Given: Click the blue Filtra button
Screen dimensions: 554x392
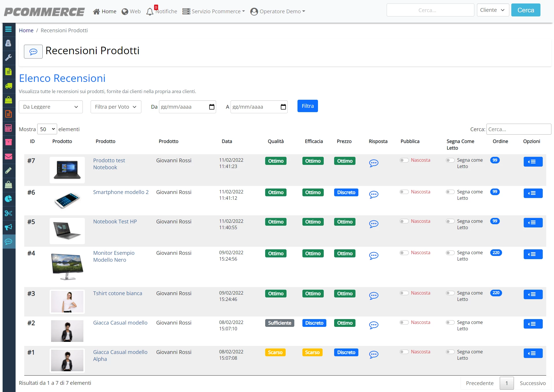Looking at the screenshot, I should click(308, 106).
